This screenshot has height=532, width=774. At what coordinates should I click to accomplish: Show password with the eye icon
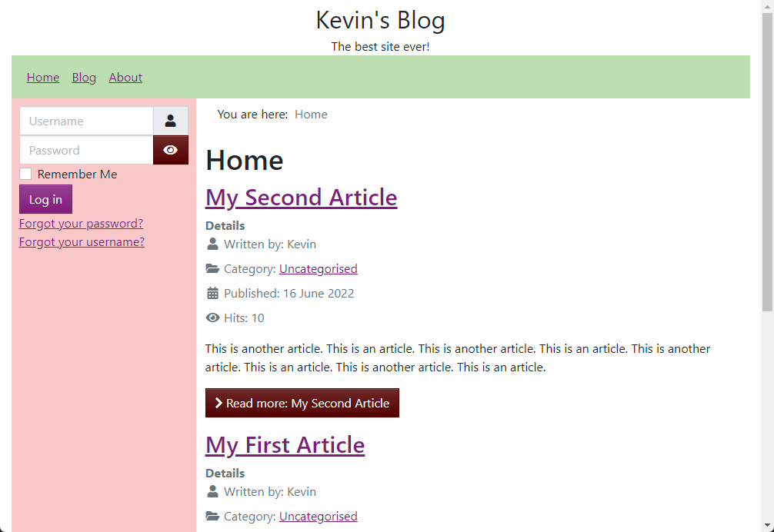click(170, 150)
